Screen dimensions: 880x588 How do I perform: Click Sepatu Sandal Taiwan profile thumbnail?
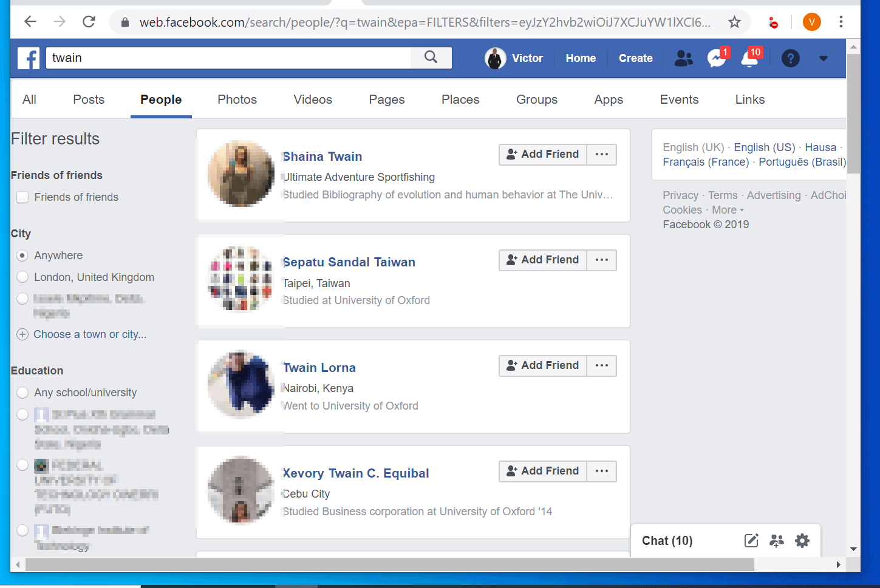click(241, 280)
